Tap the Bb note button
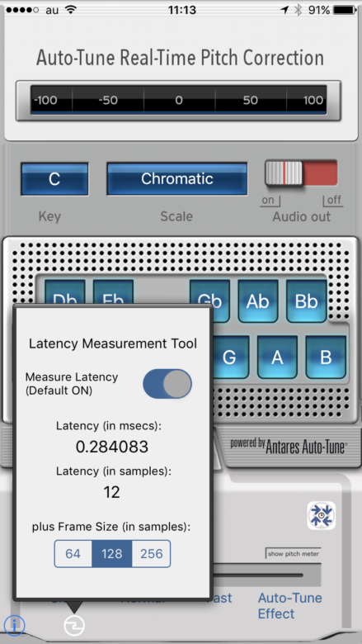Viewport: 362px width, 644px height. pyautogui.click(x=306, y=301)
